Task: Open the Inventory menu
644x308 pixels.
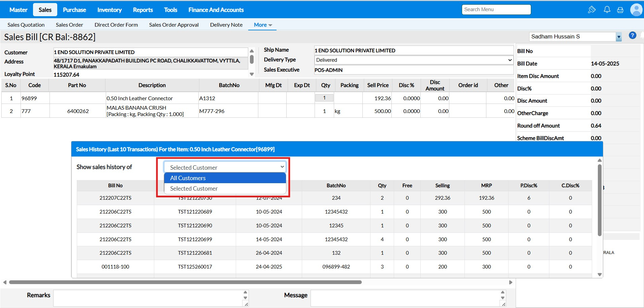Action: click(x=109, y=10)
